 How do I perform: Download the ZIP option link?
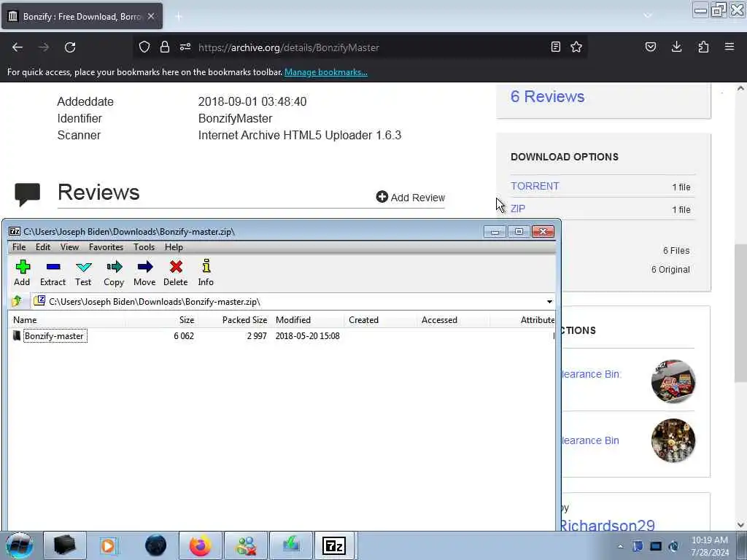(518, 209)
